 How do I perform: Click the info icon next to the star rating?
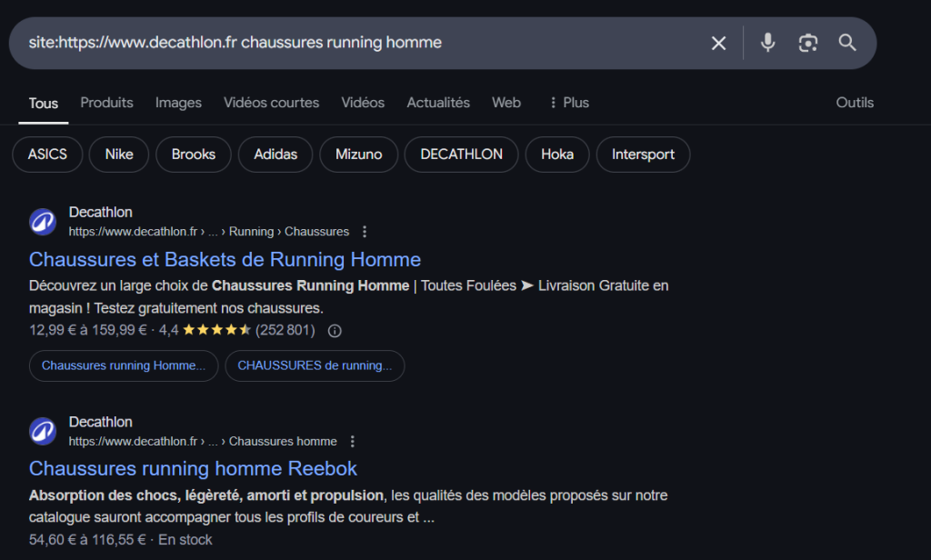334,331
